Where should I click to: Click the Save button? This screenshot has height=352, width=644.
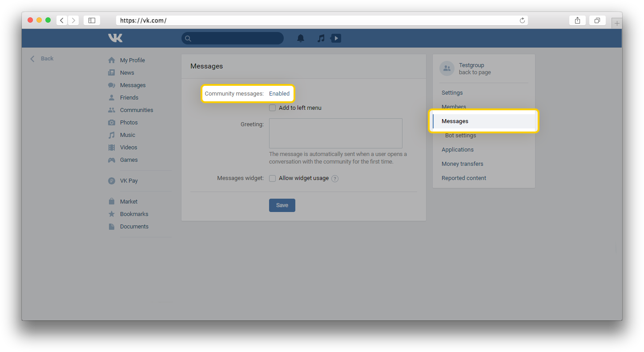click(x=282, y=205)
